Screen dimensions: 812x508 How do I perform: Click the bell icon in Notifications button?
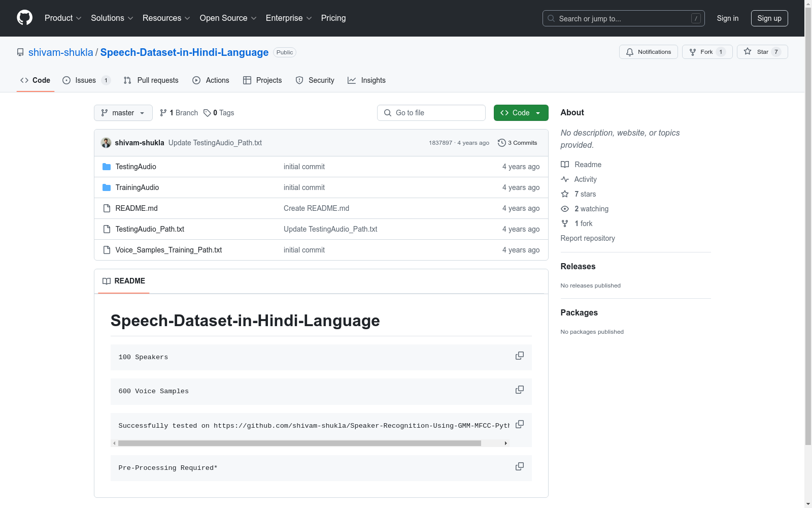click(630, 52)
